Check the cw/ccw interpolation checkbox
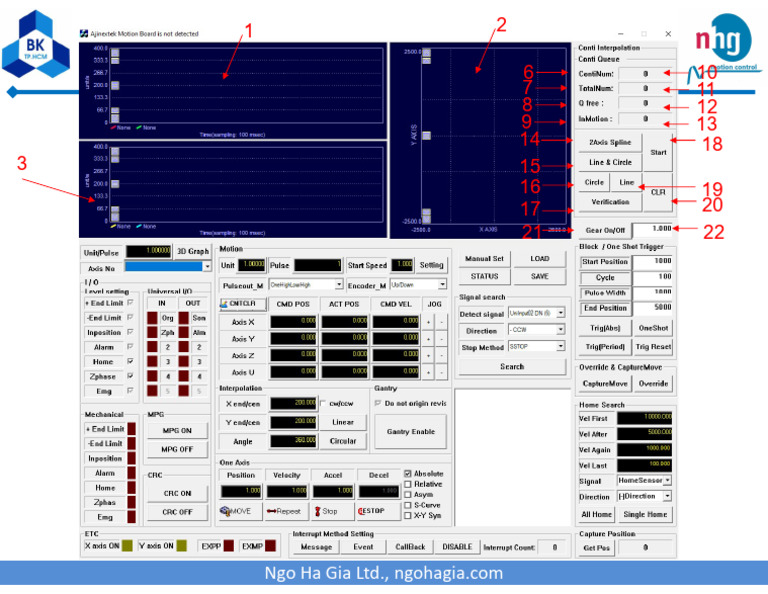The image size is (768, 594). [322, 403]
